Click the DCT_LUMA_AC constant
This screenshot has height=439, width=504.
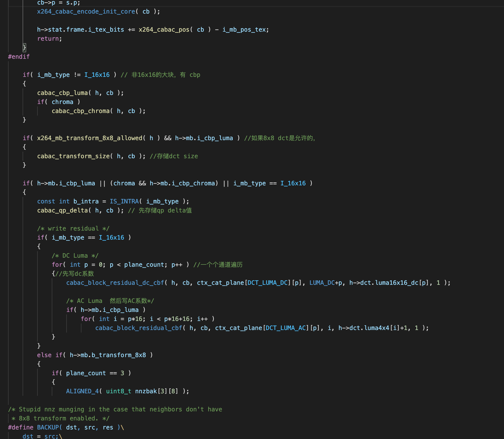click(x=286, y=328)
